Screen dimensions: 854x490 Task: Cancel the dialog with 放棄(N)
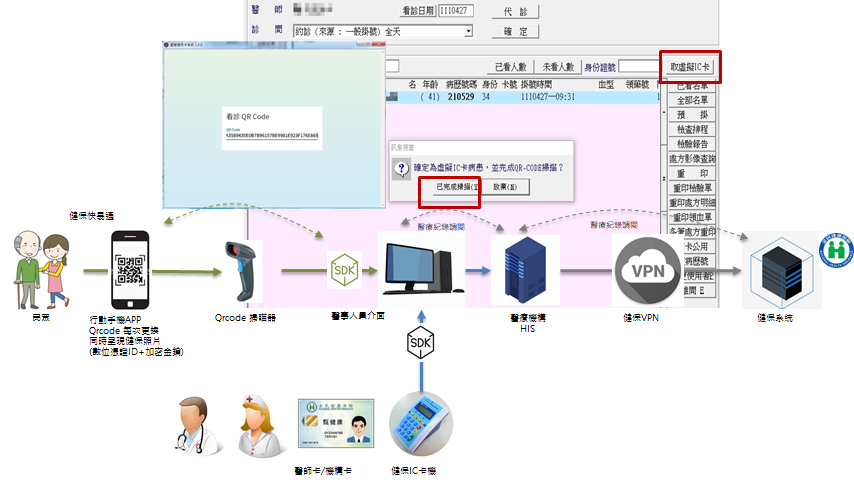505,187
